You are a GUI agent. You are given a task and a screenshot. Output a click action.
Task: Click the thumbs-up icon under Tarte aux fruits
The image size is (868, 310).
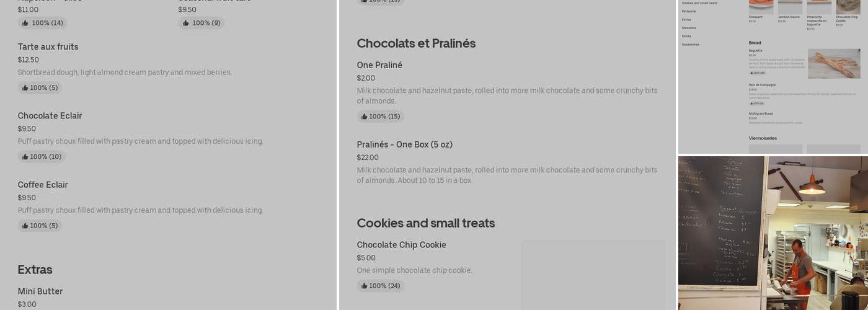tap(25, 88)
